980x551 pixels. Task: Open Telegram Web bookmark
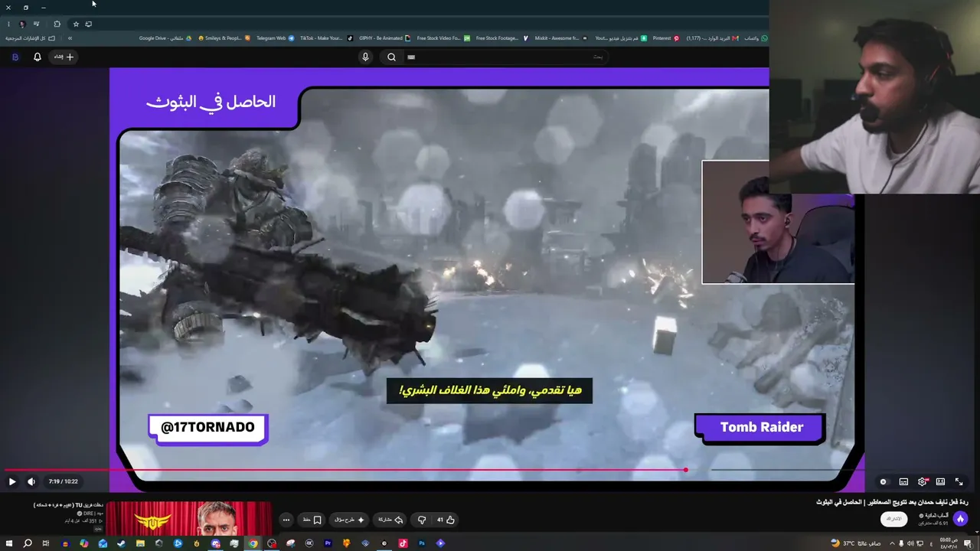(275, 38)
